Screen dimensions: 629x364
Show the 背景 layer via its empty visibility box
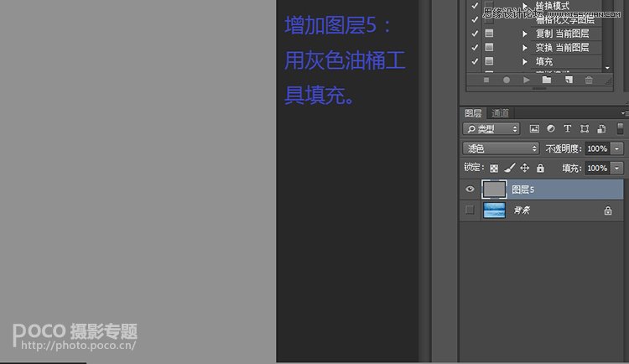(470, 210)
